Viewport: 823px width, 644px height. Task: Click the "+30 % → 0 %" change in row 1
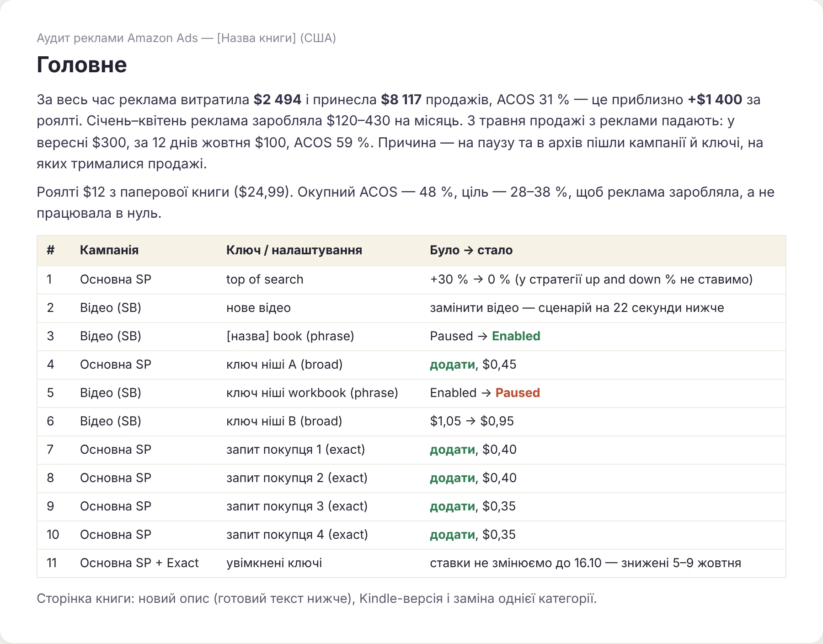[x=470, y=279]
